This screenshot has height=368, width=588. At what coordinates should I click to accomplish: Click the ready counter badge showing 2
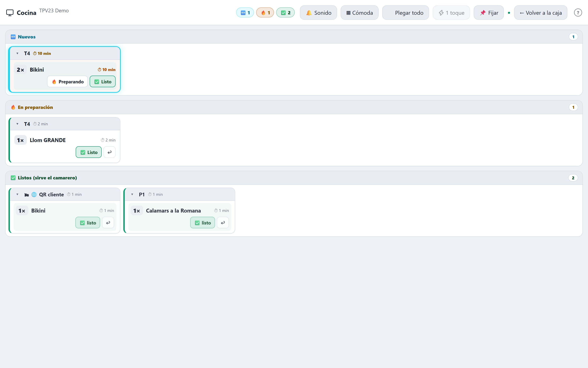[x=285, y=13]
